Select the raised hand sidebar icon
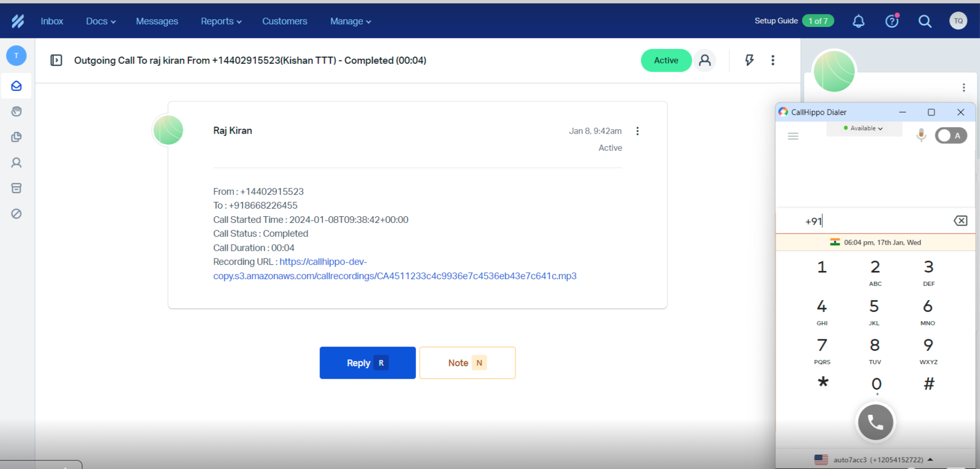980x469 pixels. point(16,111)
